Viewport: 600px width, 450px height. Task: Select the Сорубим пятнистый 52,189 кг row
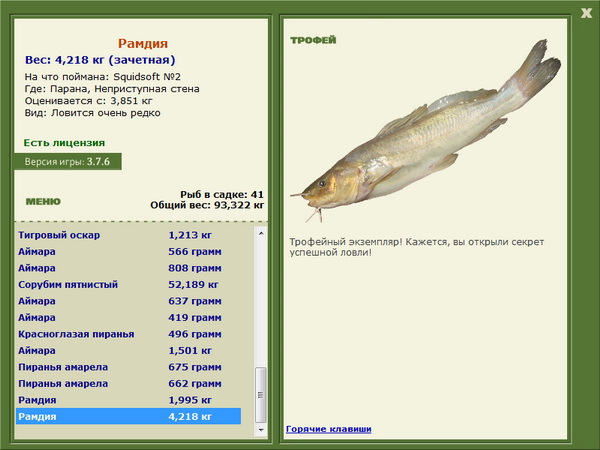pos(129,284)
